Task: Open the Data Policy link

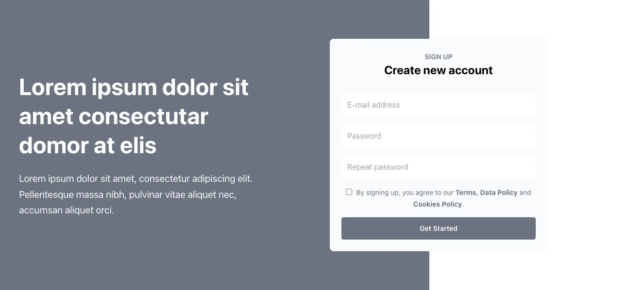Action: (x=499, y=193)
